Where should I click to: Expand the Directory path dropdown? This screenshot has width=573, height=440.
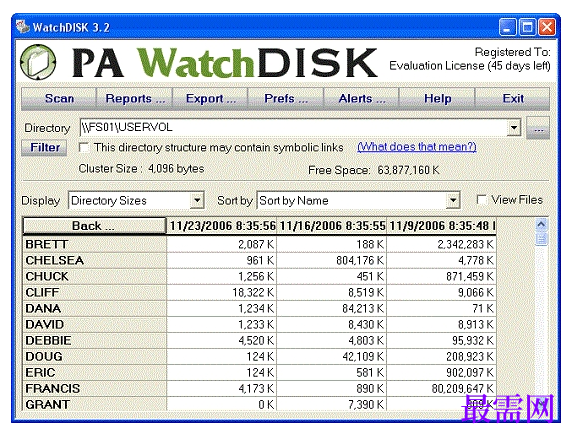tap(514, 128)
